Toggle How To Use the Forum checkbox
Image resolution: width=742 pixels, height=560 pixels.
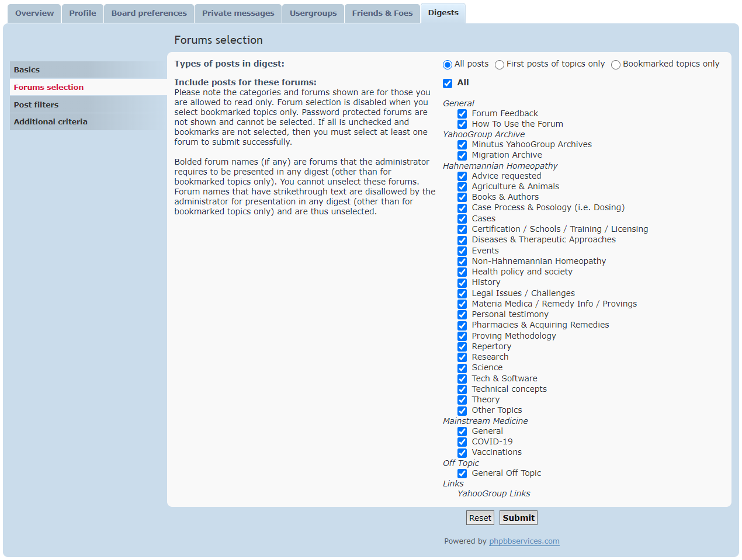coord(462,124)
